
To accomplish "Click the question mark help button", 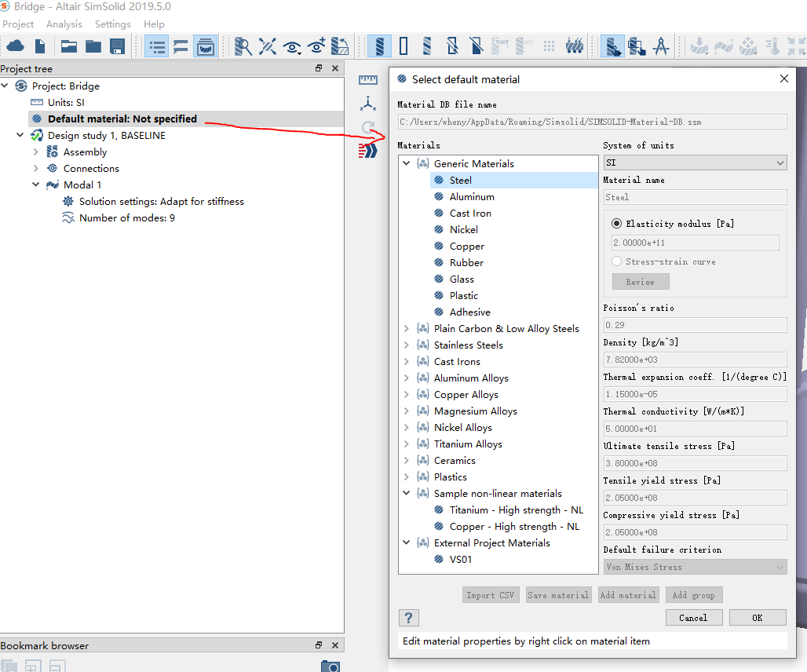I will pos(408,618).
